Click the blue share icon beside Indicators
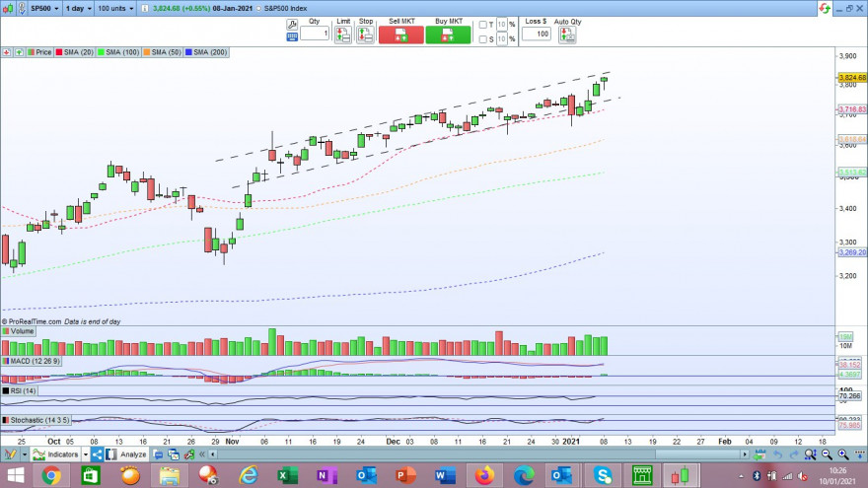The width and height of the screenshot is (868, 488). [x=97, y=454]
